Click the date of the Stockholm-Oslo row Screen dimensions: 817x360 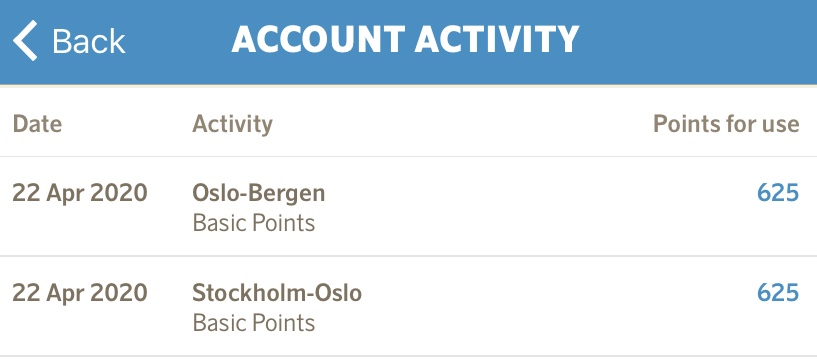pyautogui.click(x=80, y=293)
